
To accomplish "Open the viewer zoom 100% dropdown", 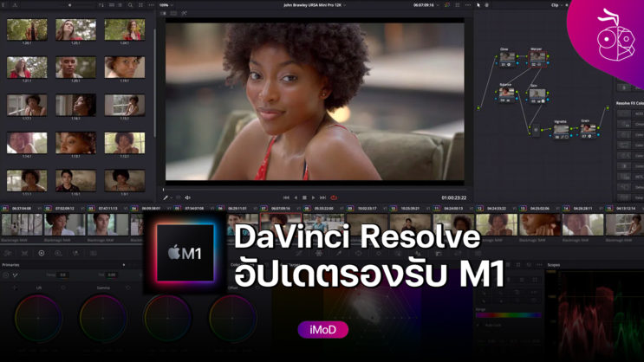I will 166,5.
